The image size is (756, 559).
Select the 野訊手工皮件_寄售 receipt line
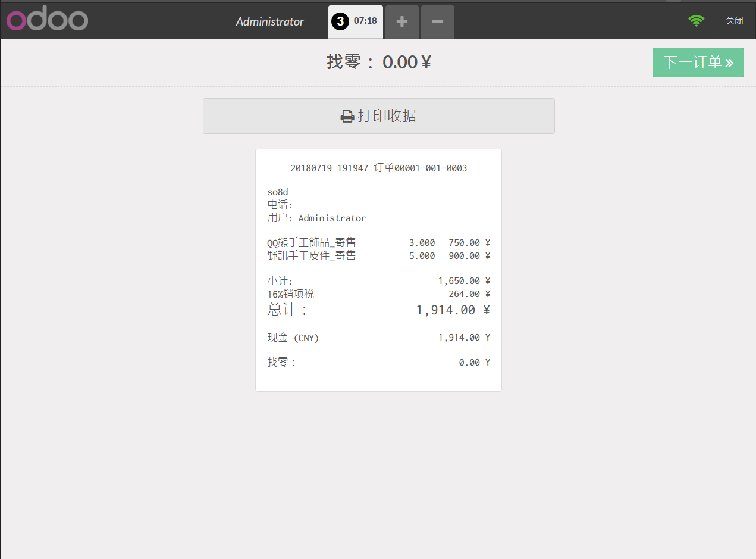click(379, 256)
